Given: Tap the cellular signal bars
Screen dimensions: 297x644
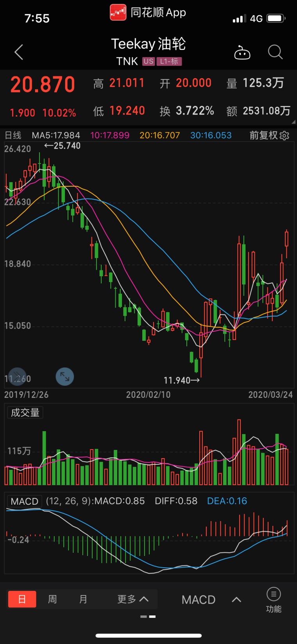Looking at the screenshot, I should (x=239, y=18).
